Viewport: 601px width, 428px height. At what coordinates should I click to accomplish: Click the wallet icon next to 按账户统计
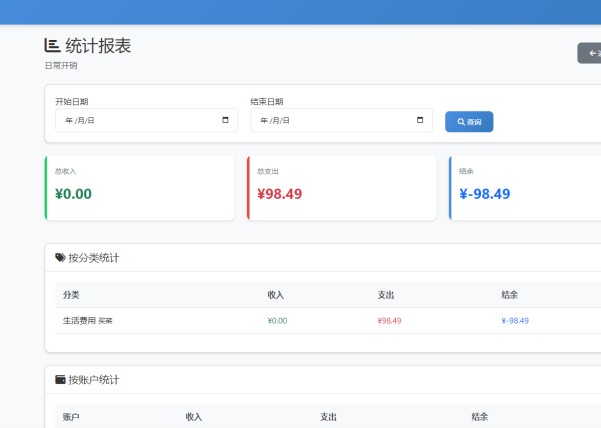pyautogui.click(x=60, y=380)
